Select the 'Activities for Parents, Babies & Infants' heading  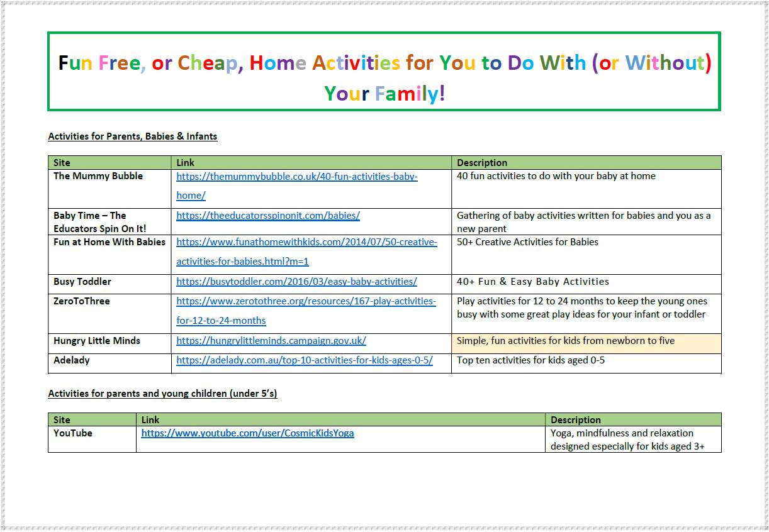133,136
